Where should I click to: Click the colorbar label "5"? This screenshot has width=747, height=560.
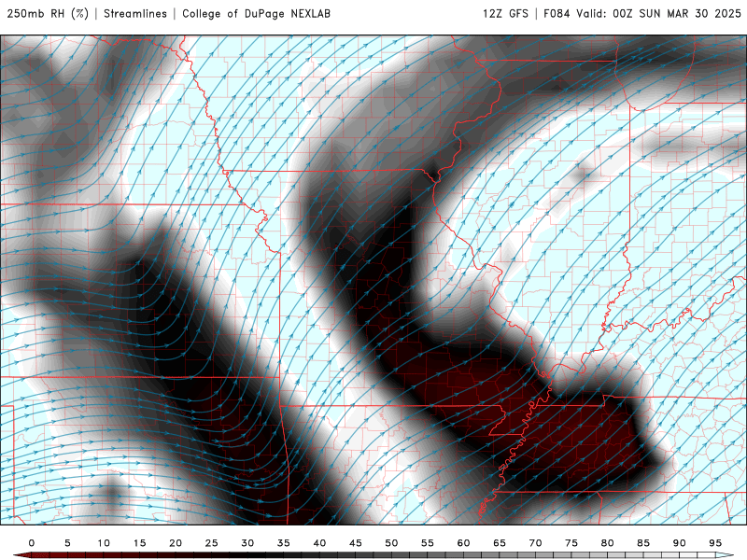pos(67,543)
